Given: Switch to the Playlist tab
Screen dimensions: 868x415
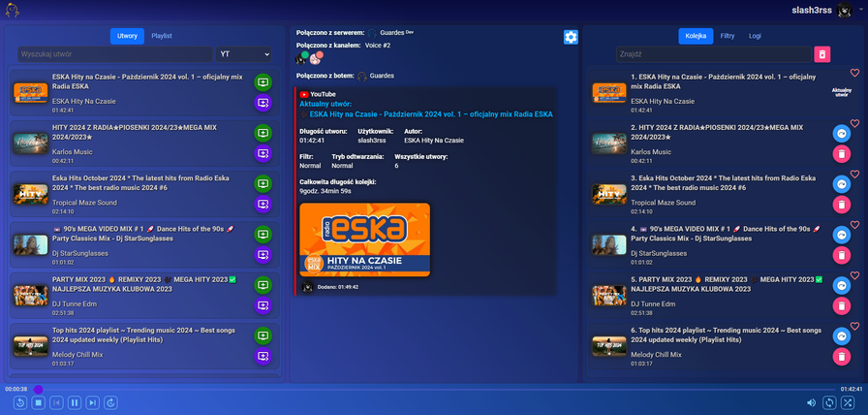Looking at the screenshot, I should coord(162,36).
